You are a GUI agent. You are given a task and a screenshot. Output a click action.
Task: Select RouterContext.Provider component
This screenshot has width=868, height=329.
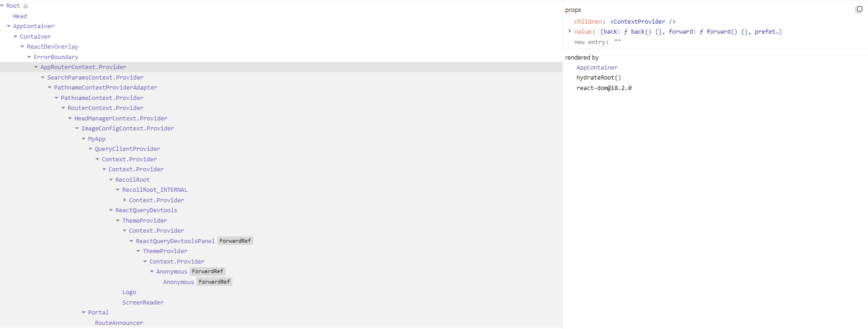pyautogui.click(x=105, y=108)
